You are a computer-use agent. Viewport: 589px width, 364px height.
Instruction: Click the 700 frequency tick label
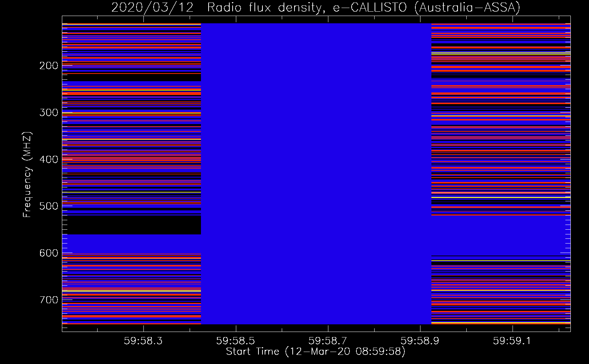coord(49,300)
